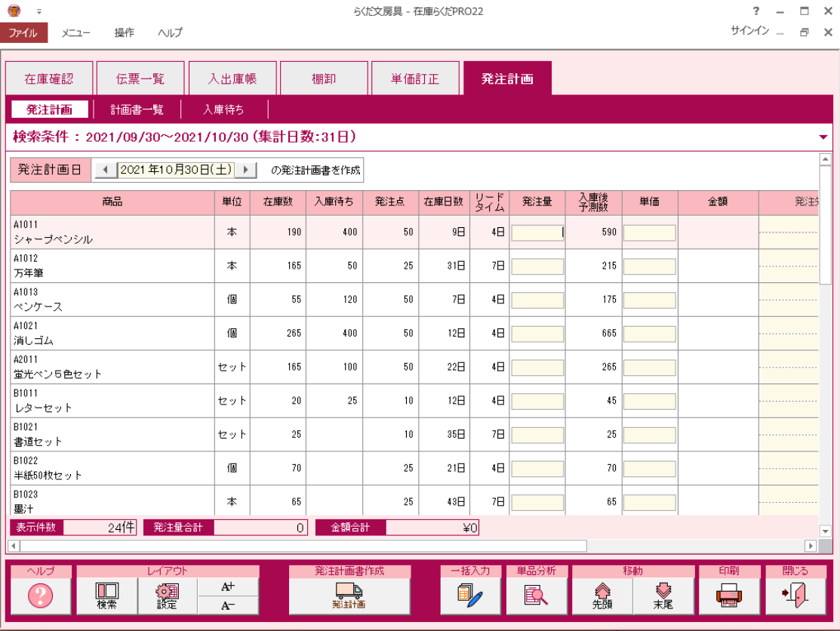Create order plan with truck icon
The width and height of the screenshot is (840, 631).
coord(349,596)
